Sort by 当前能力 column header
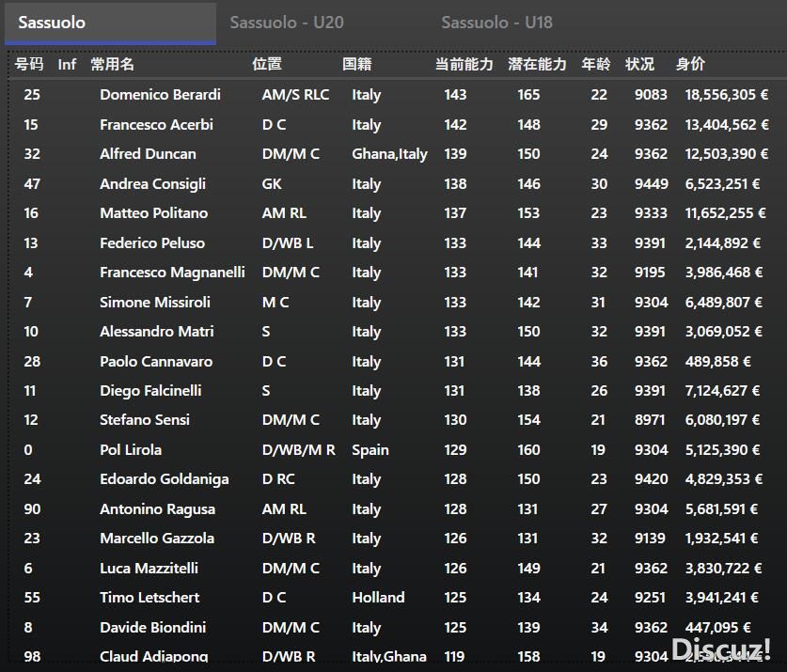The width and height of the screenshot is (787, 672). click(464, 64)
